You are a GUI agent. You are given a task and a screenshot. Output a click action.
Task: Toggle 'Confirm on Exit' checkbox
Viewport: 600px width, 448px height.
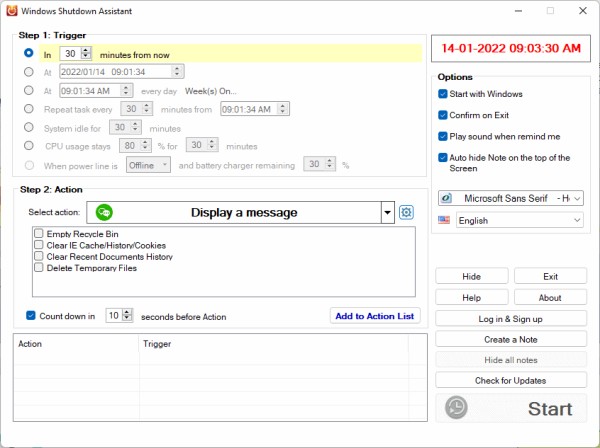(443, 115)
